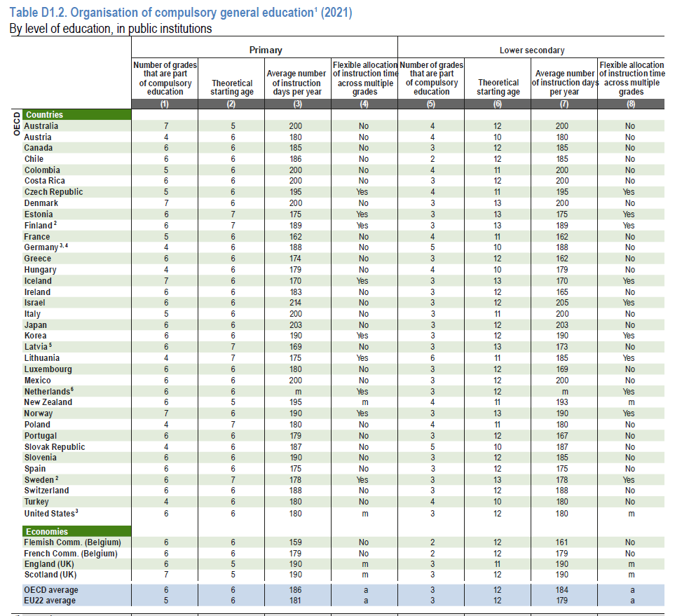
Task: Select the 'Italy' row label
Action: pyautogui.click(x=32, y=314)
